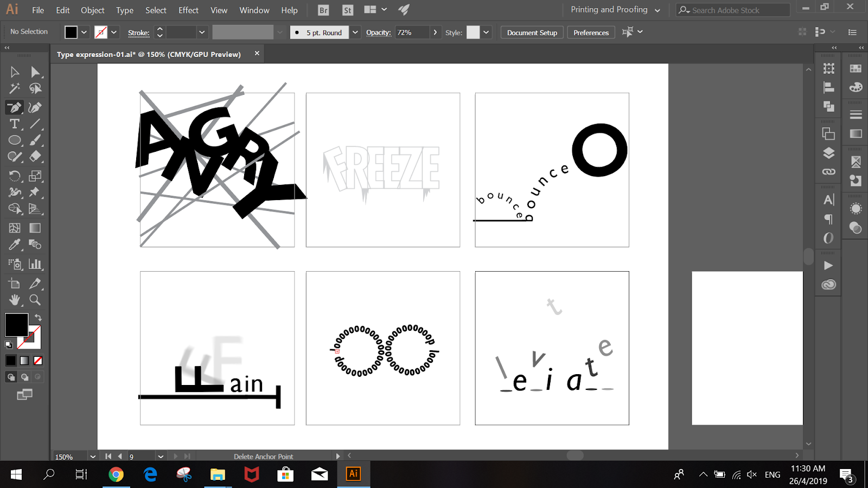Open the Style dropdown in the control bar
This screenshot has height=488, width=868.
(486, 32)
